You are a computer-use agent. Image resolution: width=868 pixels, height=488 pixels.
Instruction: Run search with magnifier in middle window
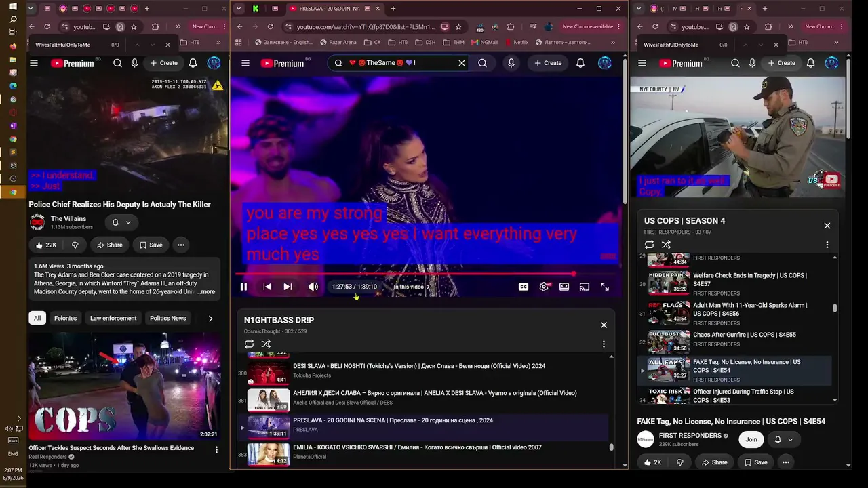tap(482, 63)
